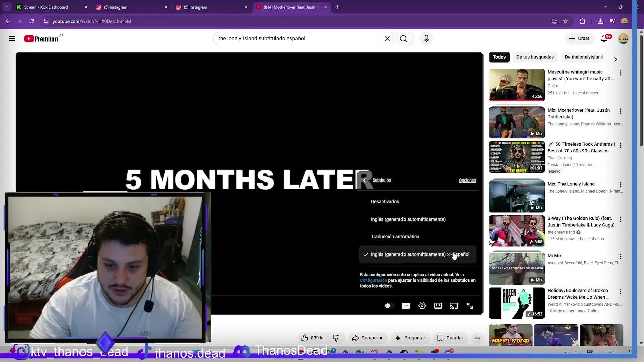Open options menu for Masculine whitegirl music
The image size is (644, 362).
click(x=620, y=73)
